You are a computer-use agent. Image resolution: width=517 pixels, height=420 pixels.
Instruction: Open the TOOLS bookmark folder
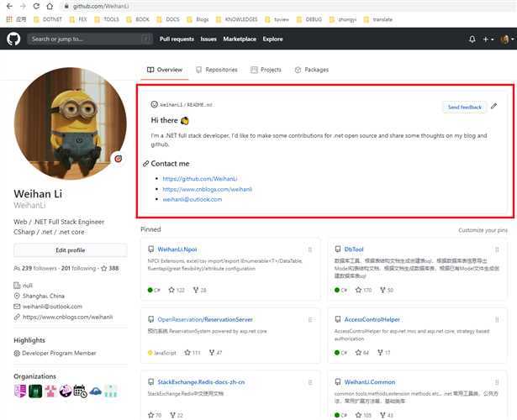(107, 19)
